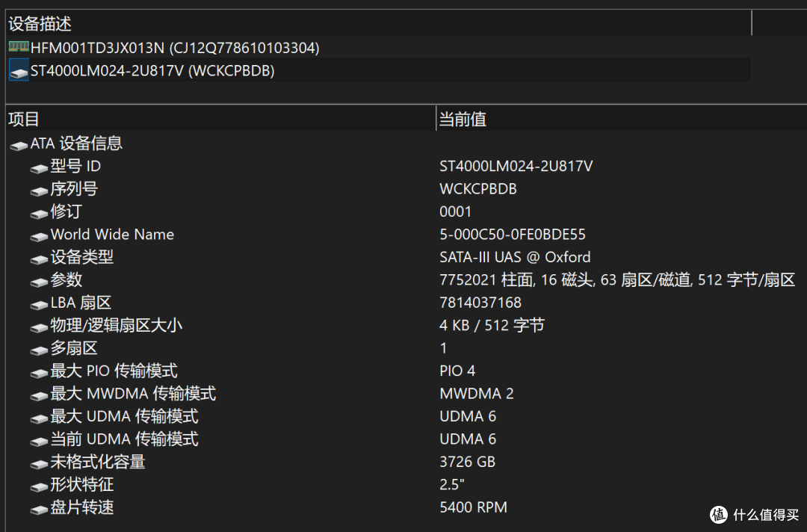Select the 设备类型 row label
This screenshot has height=532, width=807.
pos(81,257)
